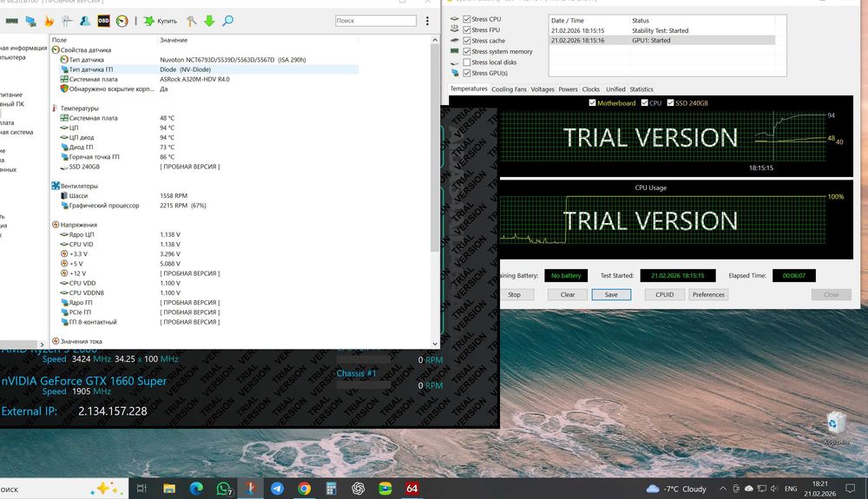868x499 pixels.
Task: Switch to the Cooling Fans tab
Action: tap(509, 89)
